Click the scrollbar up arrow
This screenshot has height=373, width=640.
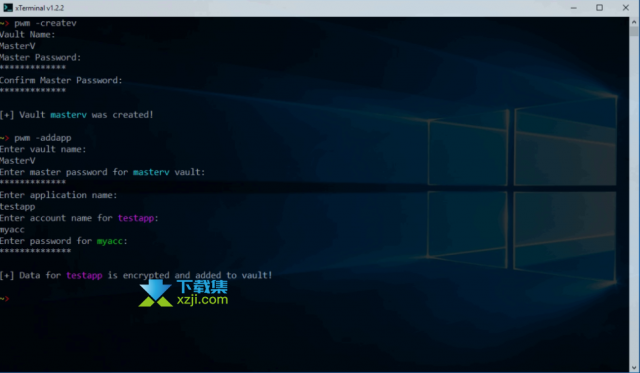click(634, 21)
